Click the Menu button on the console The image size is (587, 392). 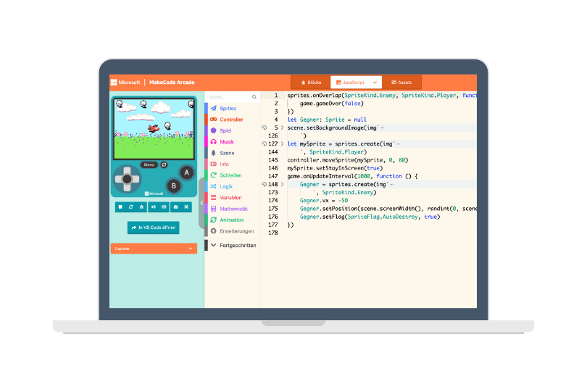(149, 164)
